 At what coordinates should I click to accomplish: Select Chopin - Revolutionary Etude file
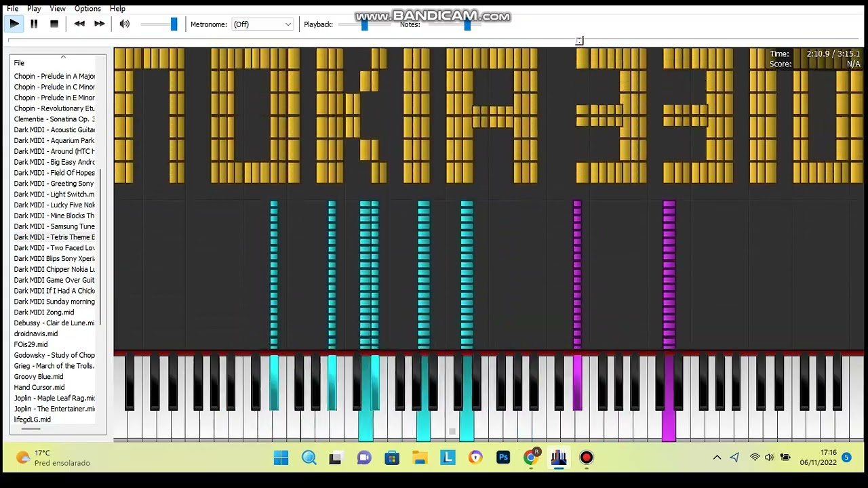coord(54,108)
